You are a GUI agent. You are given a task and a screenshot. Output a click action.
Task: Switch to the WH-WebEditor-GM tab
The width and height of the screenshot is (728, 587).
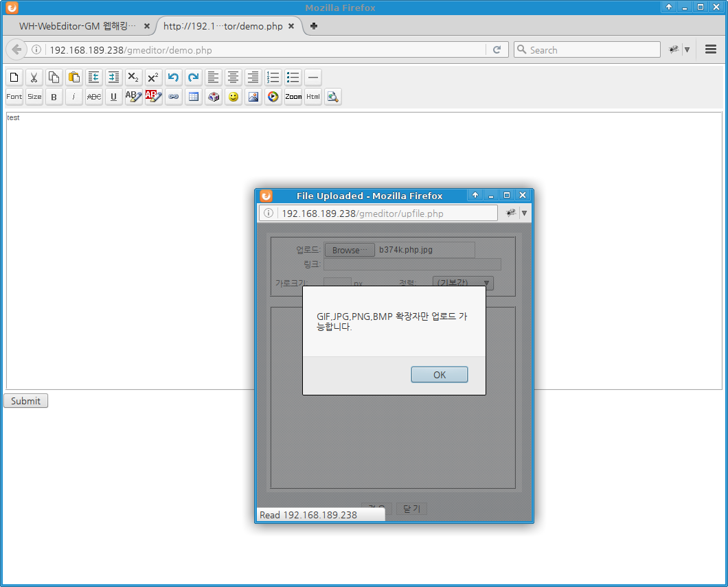point(78,26)
